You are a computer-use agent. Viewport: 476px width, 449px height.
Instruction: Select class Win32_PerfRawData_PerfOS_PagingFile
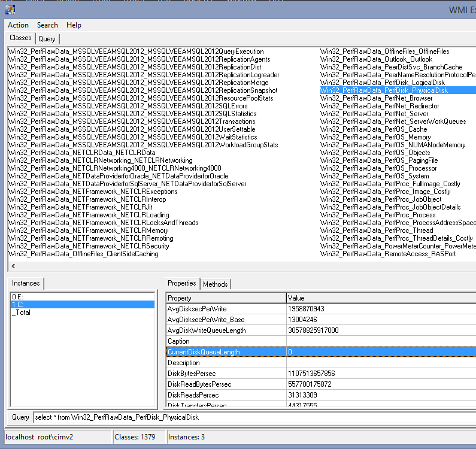tap(379, 160)
